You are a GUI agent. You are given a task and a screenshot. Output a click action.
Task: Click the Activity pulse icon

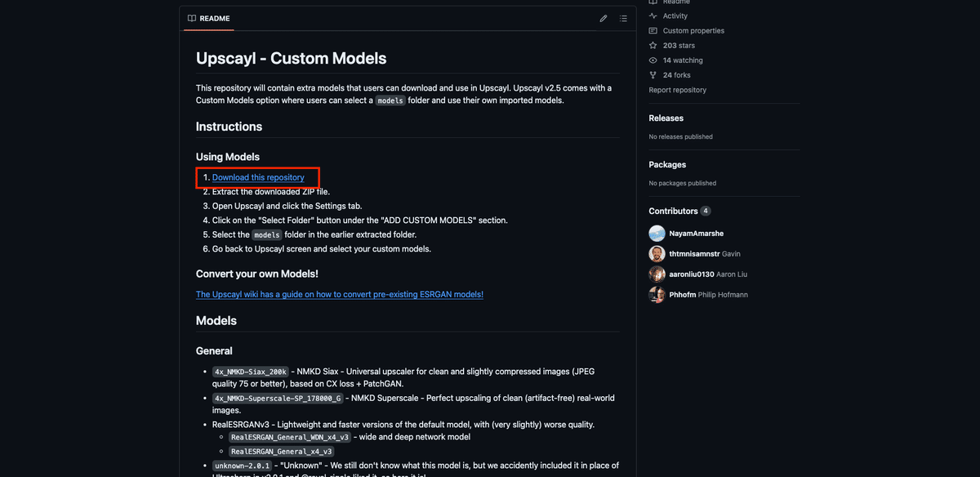653,16
